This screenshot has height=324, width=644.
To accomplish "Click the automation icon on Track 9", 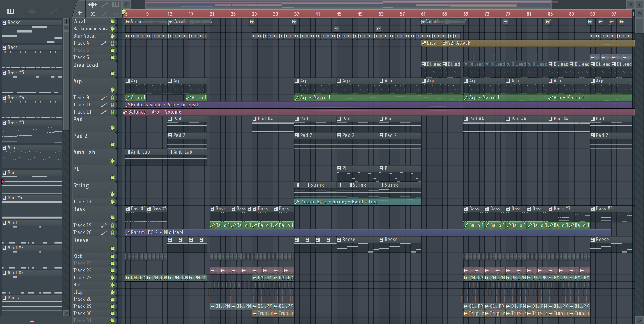I will 104,98.
